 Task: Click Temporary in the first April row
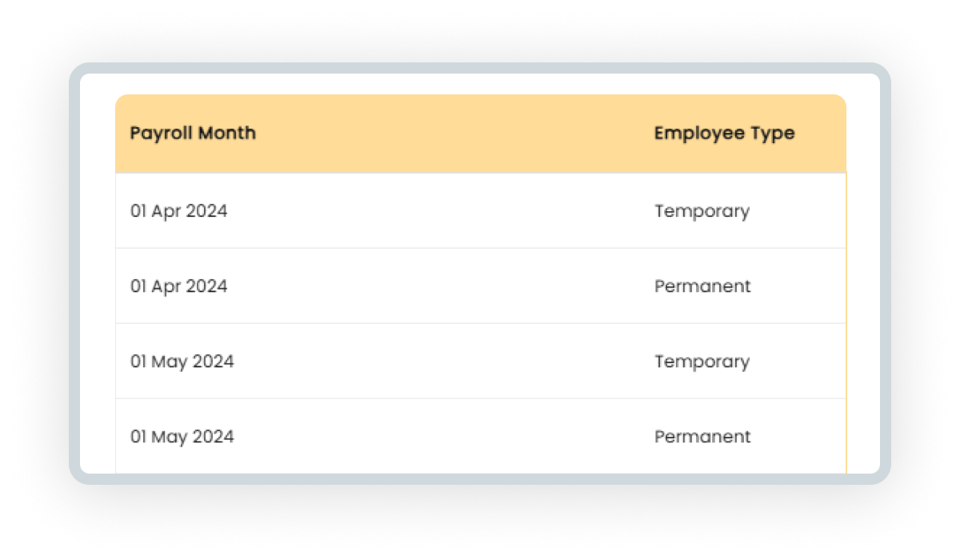[x=702, y=212]
